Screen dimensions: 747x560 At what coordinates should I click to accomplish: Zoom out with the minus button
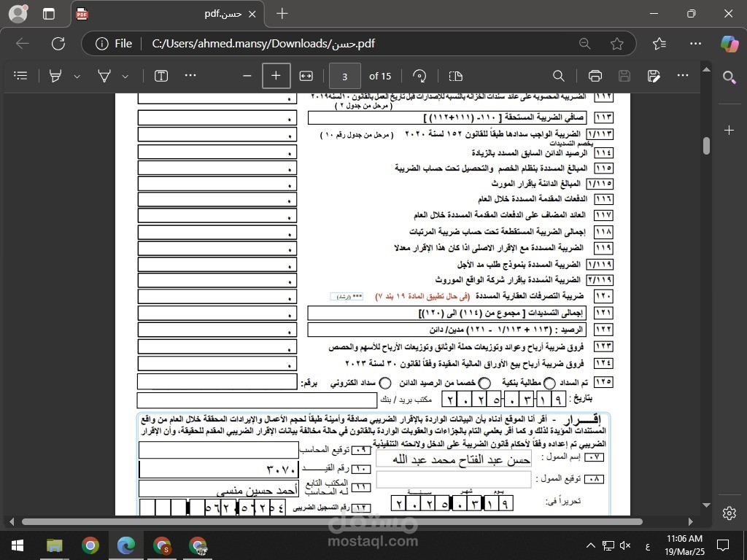(247, 76)
